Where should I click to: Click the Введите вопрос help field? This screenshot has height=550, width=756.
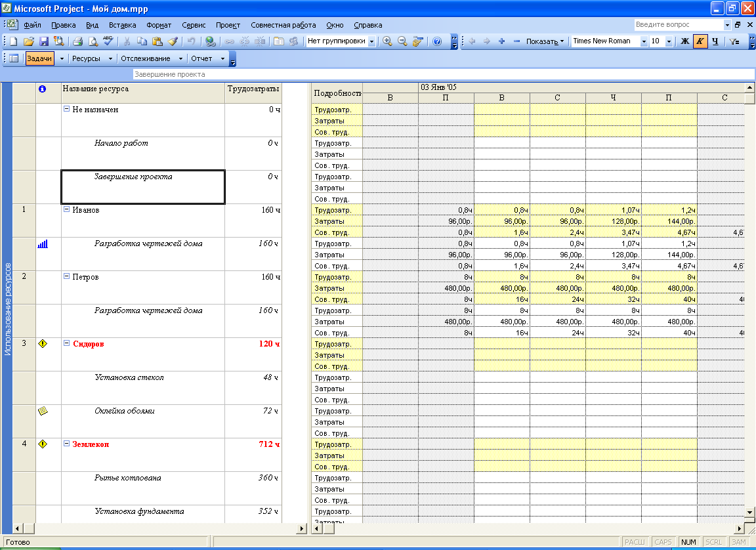click(679, 24)
